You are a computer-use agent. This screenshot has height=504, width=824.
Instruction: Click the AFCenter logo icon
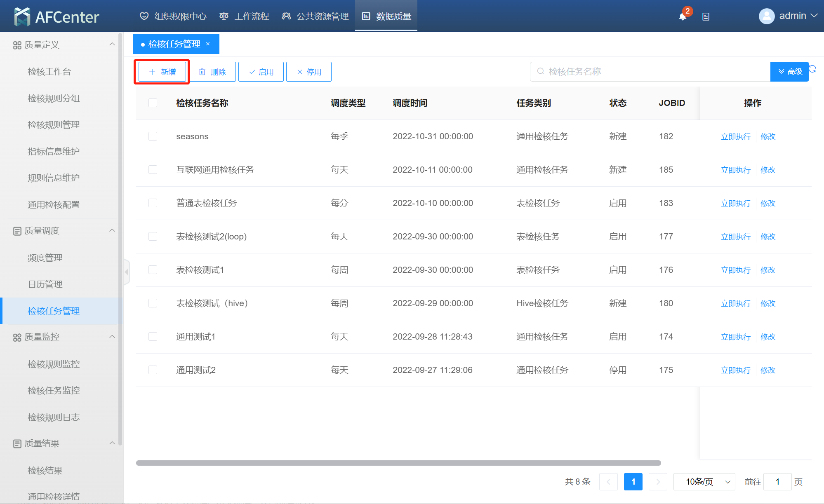pyautogui.click(x=22, y=16)
